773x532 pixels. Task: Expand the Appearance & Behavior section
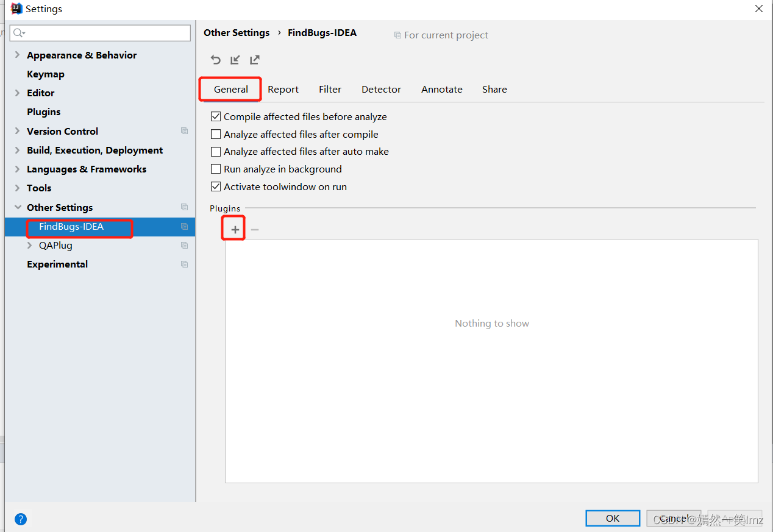click(x=17, y=55)
